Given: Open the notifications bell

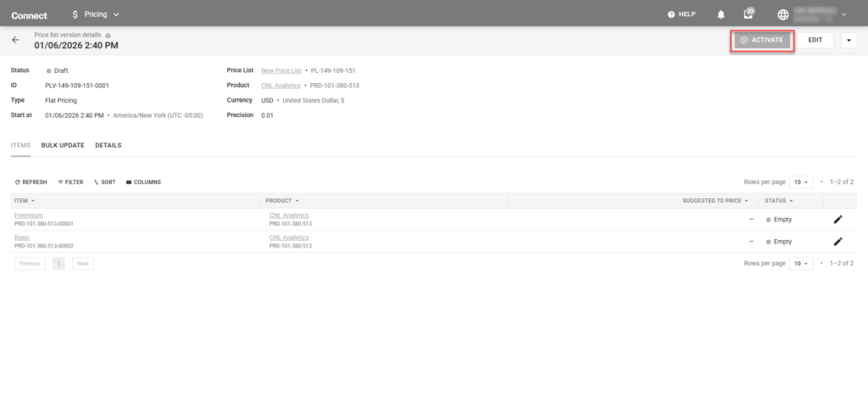Looking at the screenshot, I should [721, 14].
